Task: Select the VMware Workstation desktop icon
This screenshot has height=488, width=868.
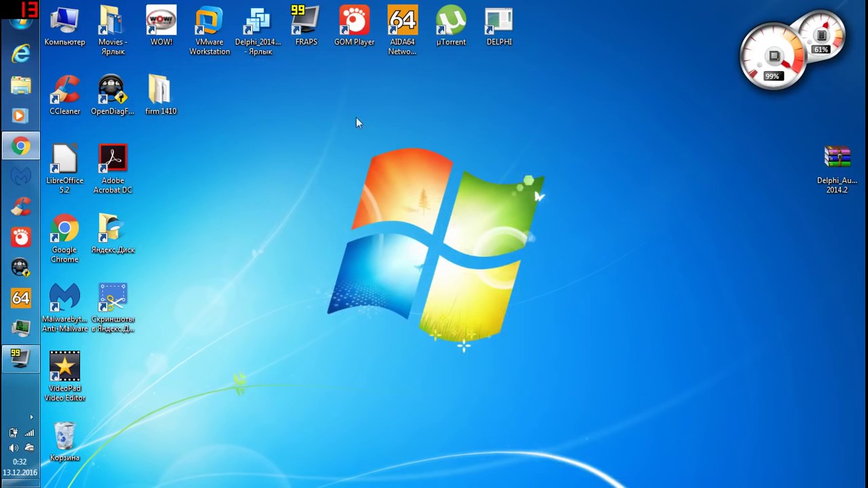Action: (210, 30)
